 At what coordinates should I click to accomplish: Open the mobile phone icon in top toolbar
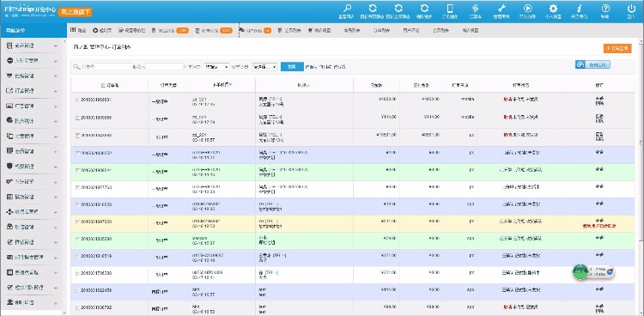coord(450,9)
